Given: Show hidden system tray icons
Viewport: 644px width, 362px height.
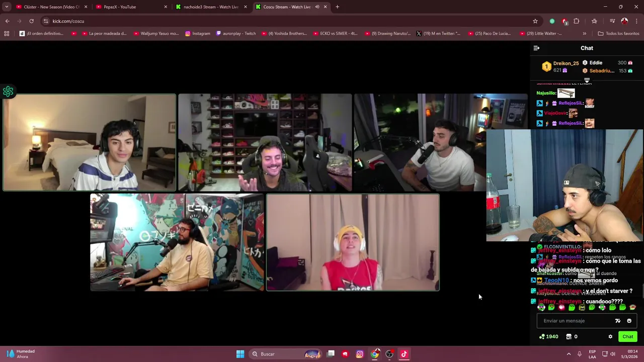Looking at the screenshot, I should (569, 354).
